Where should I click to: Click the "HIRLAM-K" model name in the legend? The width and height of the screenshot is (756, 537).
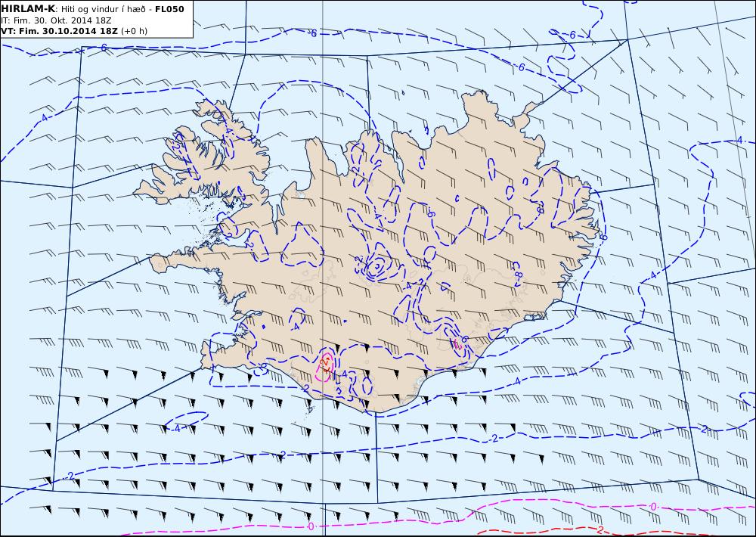click(28, 9)
